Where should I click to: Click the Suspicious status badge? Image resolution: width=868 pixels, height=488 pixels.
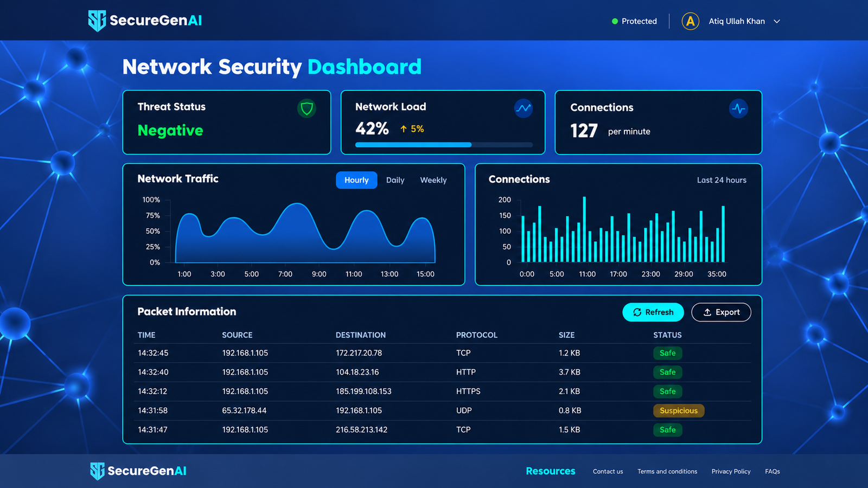tap(679, 410)
